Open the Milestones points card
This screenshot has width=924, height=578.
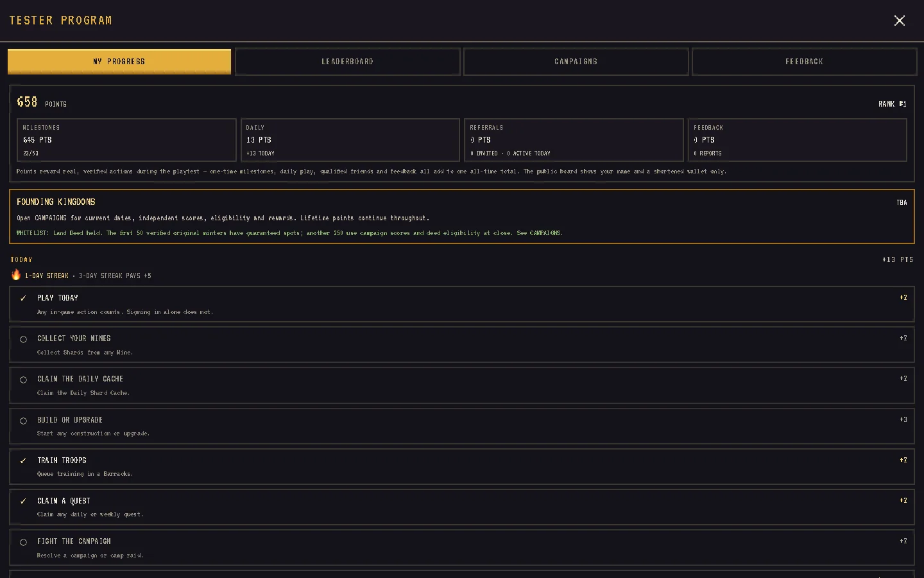pos(126,140)
